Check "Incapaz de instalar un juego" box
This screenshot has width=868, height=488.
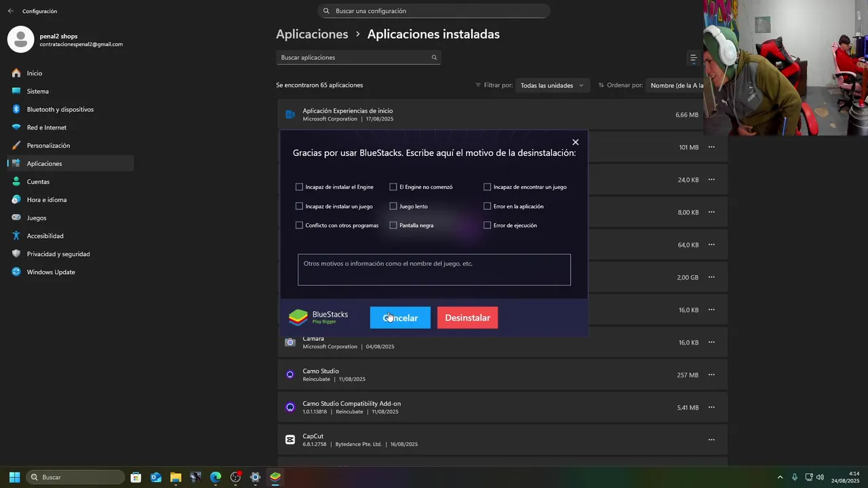point(299,206)
